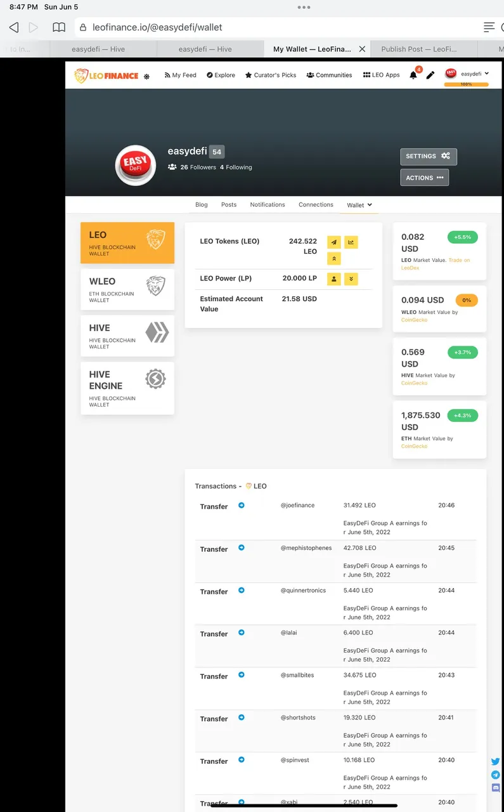Open Curator's Picks
Screen dimensions: 504x812
pos(271,75)
